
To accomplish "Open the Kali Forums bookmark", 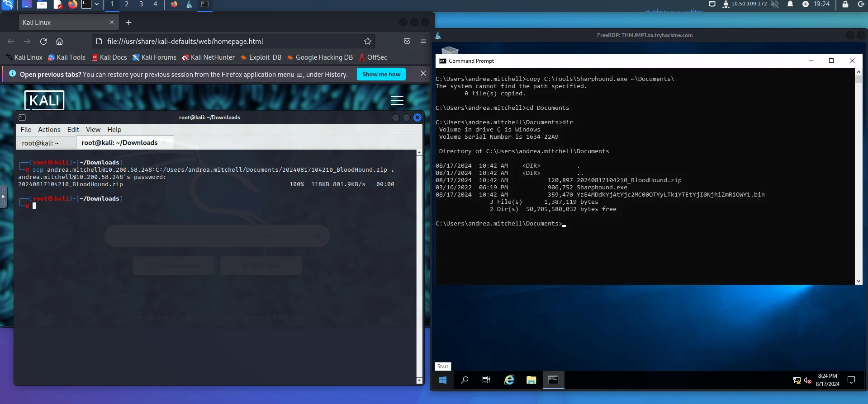I will click(x=154, y=57).
